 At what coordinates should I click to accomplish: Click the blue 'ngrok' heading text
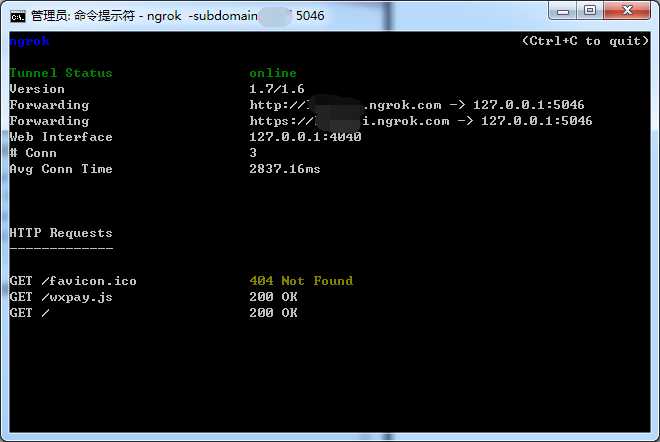29,41
